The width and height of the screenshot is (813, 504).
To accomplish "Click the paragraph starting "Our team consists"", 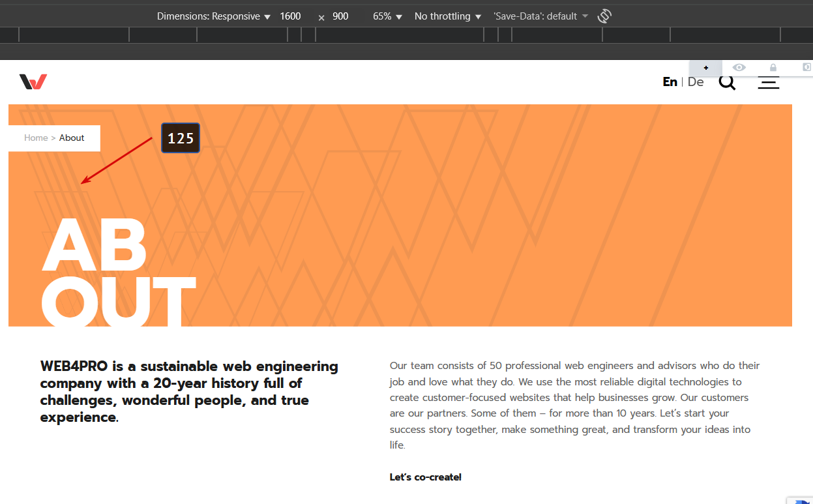I will [575, 406].
